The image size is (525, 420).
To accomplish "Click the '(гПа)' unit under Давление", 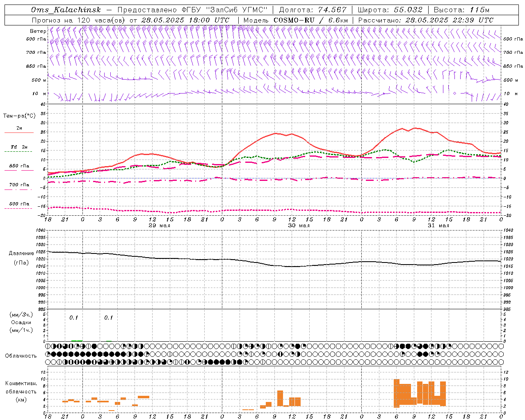I will tap(21, 262).
